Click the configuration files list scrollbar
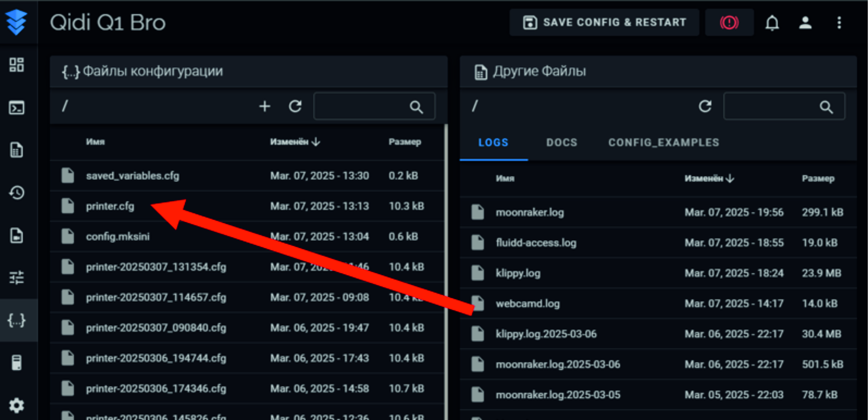Viewport: 868px width, 420px height. (446, 272)
